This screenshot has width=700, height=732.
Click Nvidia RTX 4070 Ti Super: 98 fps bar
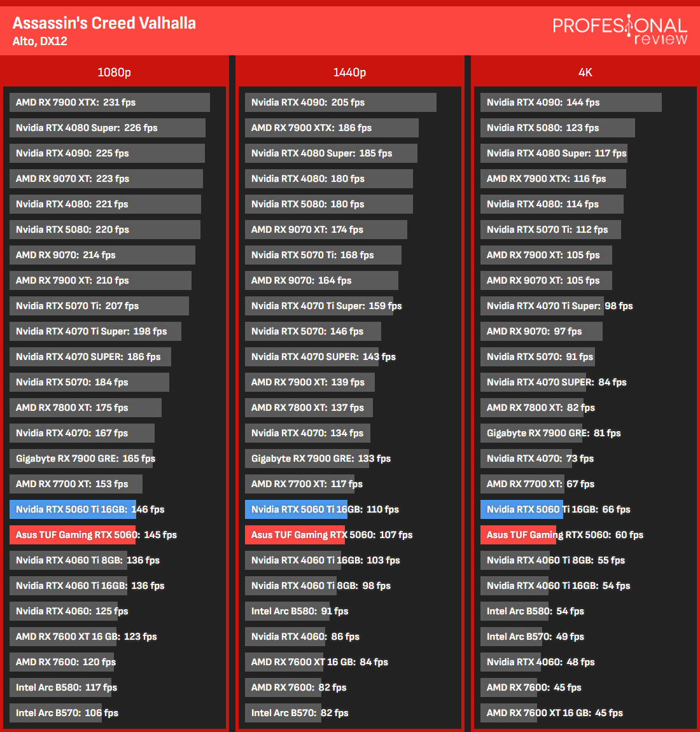542,306
